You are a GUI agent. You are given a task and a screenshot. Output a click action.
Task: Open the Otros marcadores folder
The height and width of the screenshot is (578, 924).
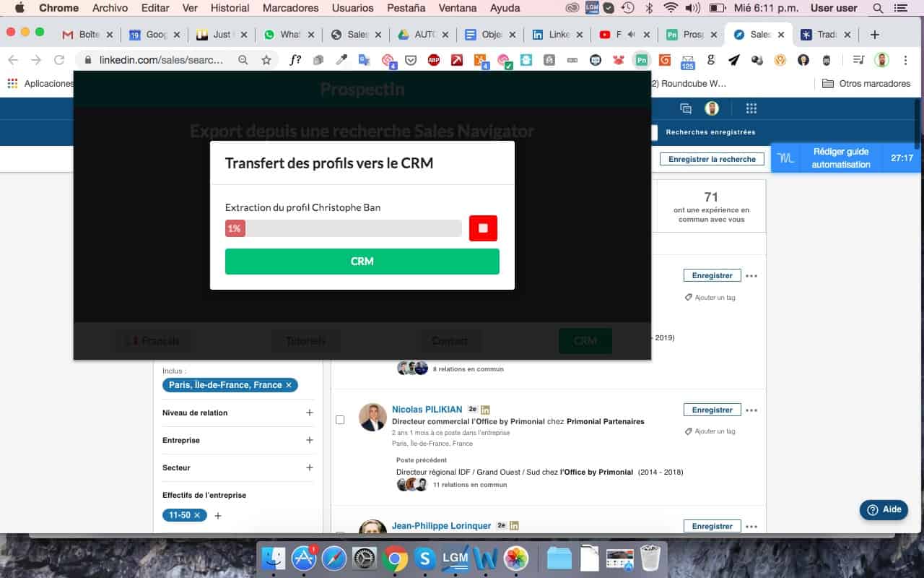866,84
